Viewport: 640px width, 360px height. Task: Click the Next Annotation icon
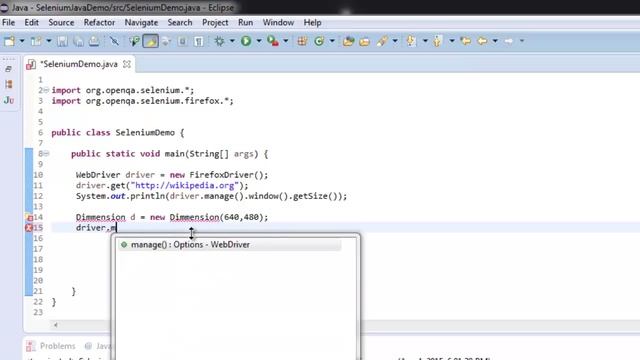point(411,41)
